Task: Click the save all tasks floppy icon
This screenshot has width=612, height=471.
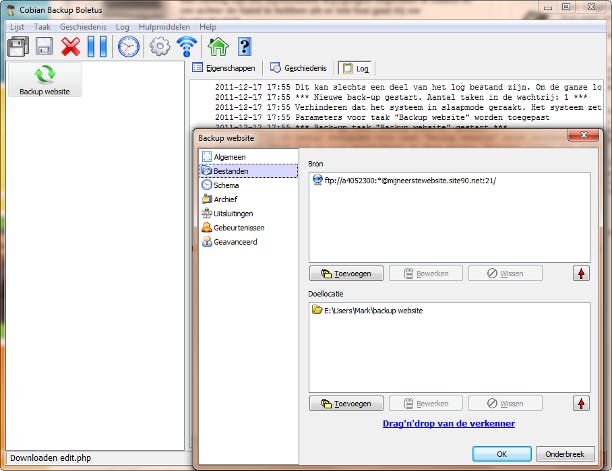Action: [18, 46]
